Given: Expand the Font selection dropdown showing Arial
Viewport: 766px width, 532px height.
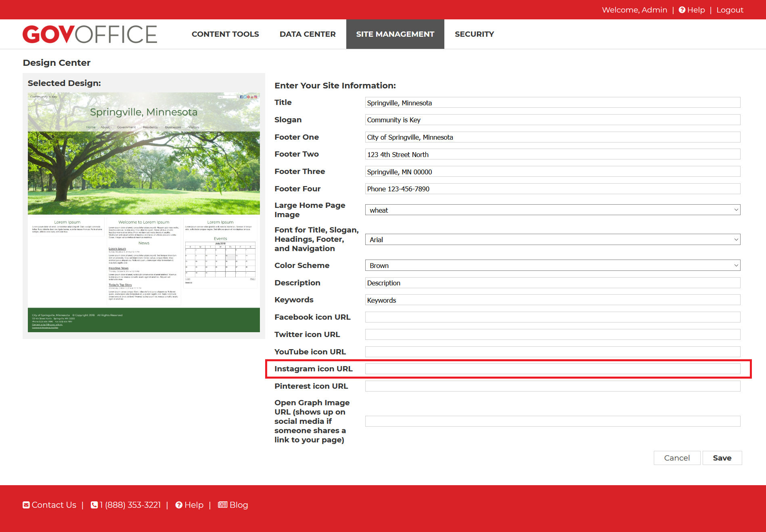Looking at the screenshot, I should tap(552, 239).
